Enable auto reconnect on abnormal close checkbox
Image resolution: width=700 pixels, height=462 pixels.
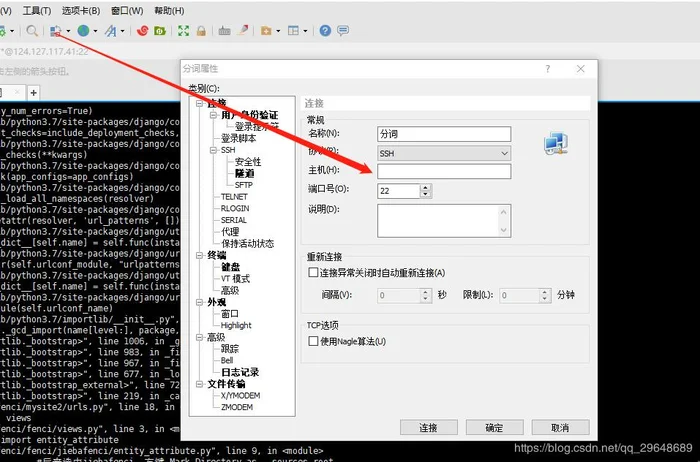coord(313,272)
